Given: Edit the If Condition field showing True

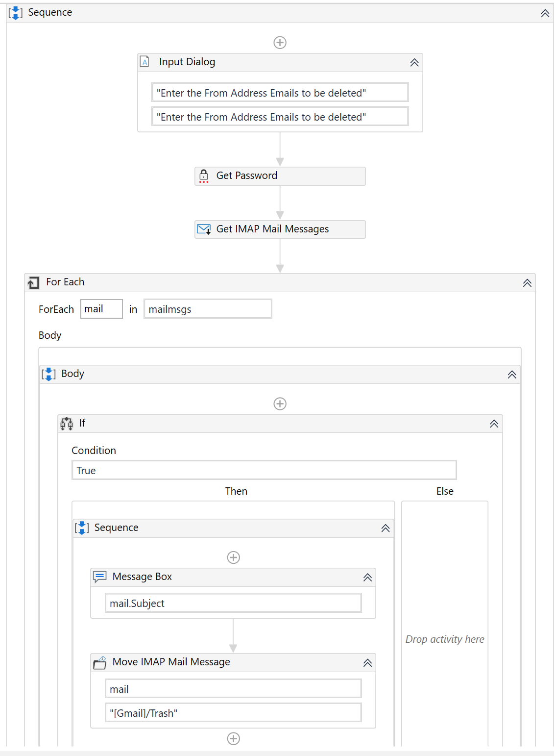Looking at the screenshot, I should pos(264,470).
